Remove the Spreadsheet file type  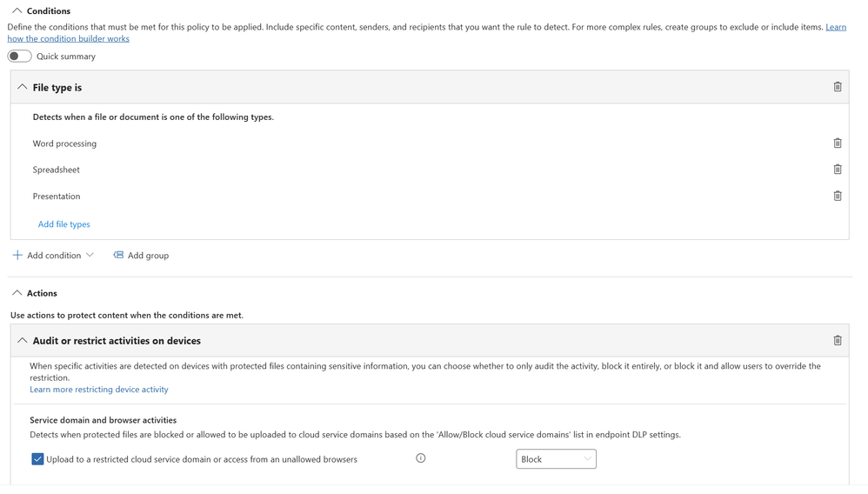pos(838,170)
